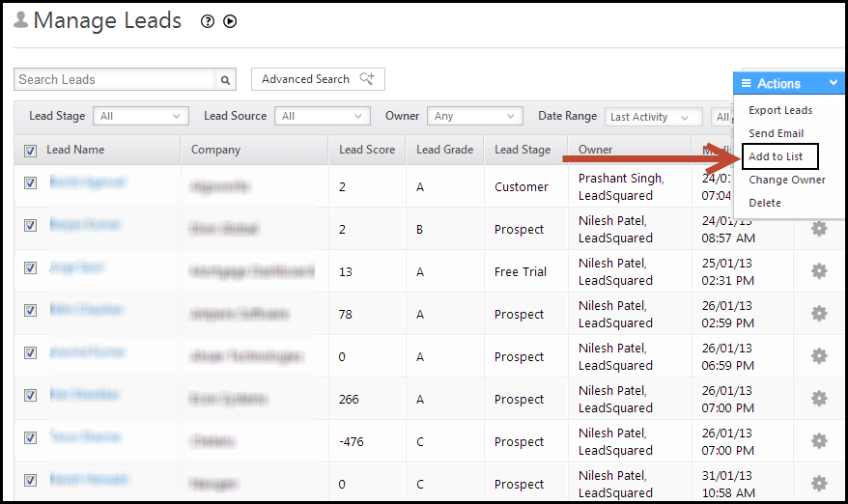Uncheck the checkbox for Free Trial lead
This screenshot has height=504, width=848.
pyautogui.click(x=30, y=267)
